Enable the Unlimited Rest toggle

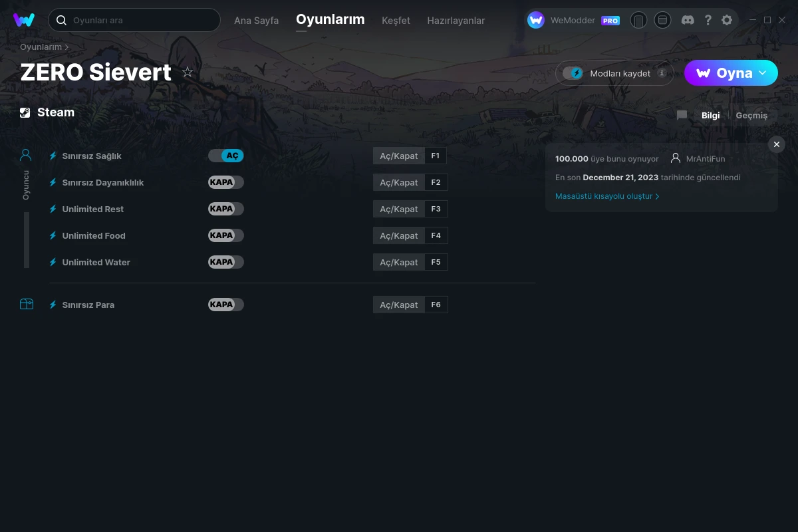pos(226,209)
